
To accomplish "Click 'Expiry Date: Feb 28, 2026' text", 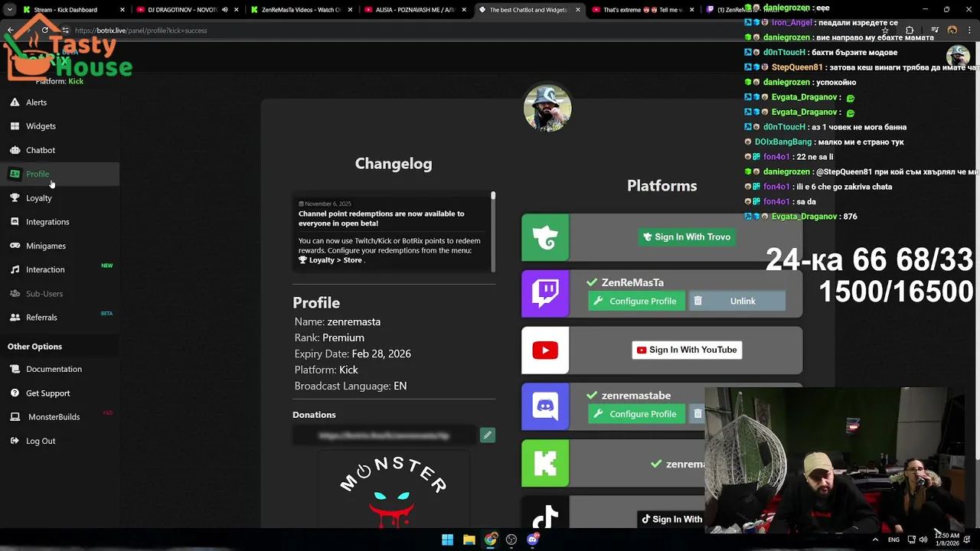I will [352, 354].
